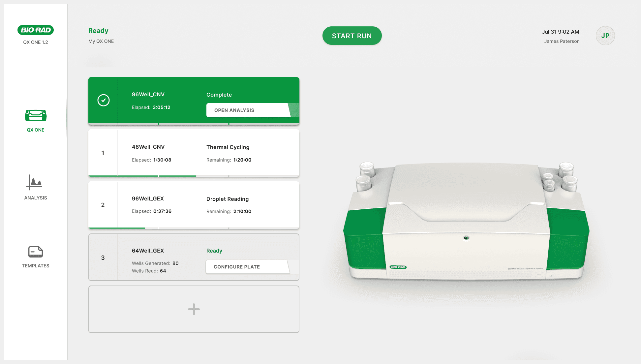Open the Analysis chart icon
641x364 pixels.
(x=34, y=182)
